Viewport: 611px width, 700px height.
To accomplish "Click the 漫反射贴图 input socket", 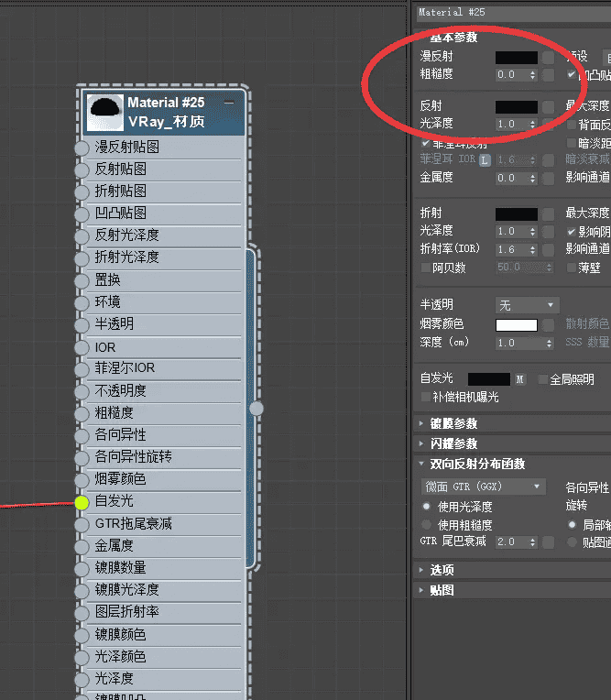I will point(82,148).
